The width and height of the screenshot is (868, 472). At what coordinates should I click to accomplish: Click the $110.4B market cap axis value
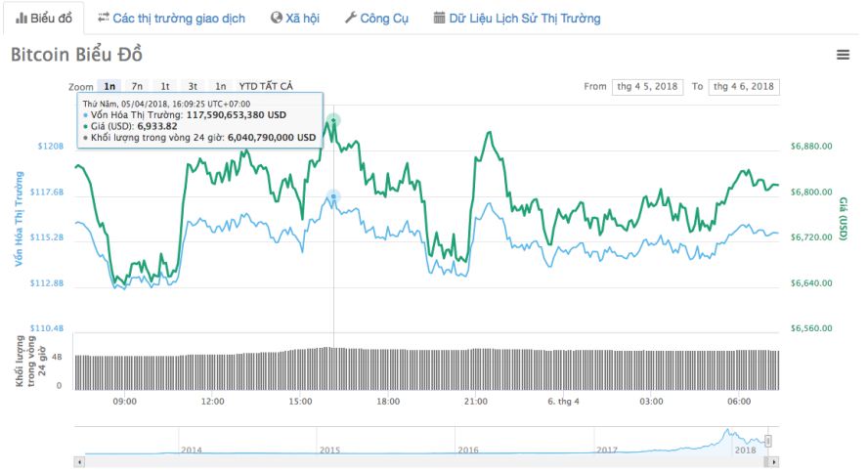tap(47, 328)
